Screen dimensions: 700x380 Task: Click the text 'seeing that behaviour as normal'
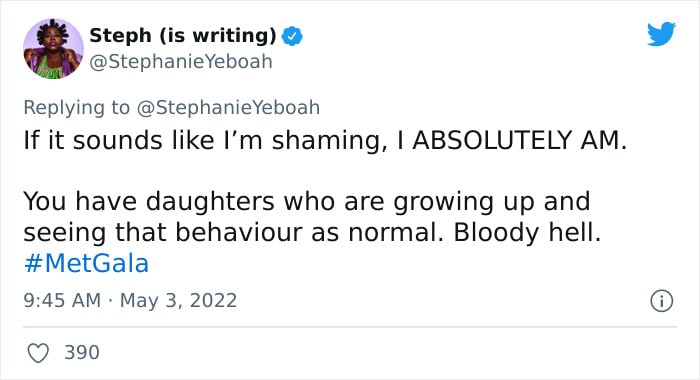click(x=233, y=233)
